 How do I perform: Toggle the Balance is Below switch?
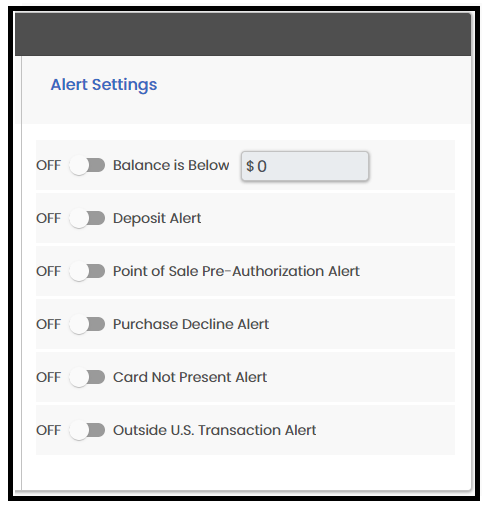pos(87,165)
